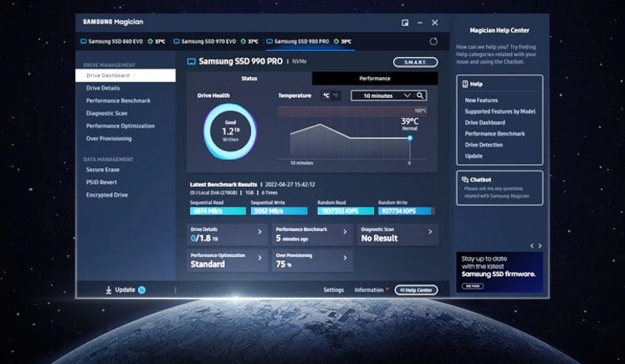Click the green status icon on the 860 EVO tab

[151, 42]
